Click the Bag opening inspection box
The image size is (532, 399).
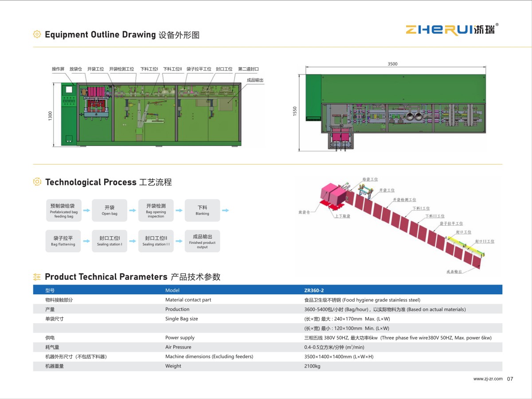(156, 210)
